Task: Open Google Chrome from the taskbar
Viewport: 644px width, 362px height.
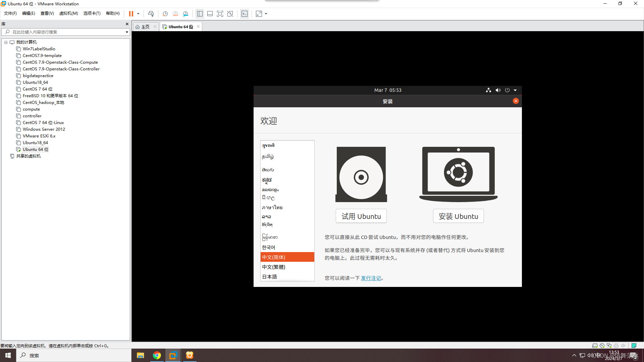Action: click(x=157, y=355)
